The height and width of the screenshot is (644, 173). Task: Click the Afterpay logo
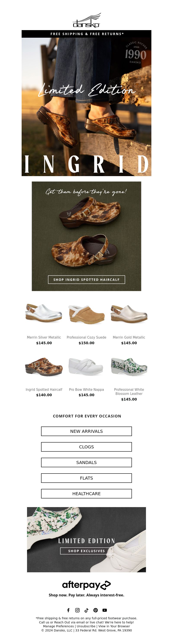(86, 585)
